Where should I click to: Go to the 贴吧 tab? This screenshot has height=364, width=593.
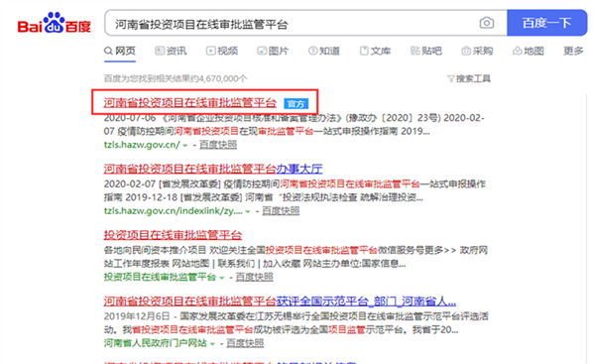pyautogui.click(x=426, y=51)
